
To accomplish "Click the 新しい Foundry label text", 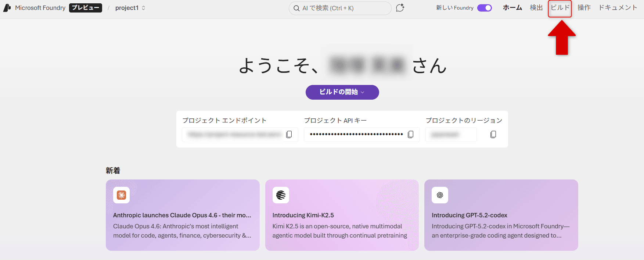I will [455, 8].
